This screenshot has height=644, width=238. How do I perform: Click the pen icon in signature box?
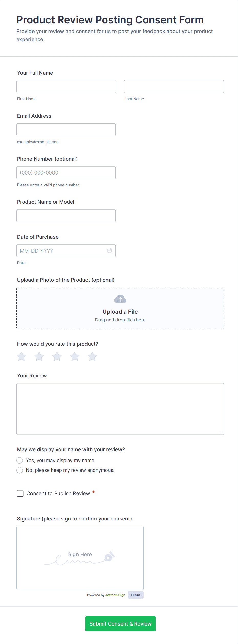coord(110,557)
